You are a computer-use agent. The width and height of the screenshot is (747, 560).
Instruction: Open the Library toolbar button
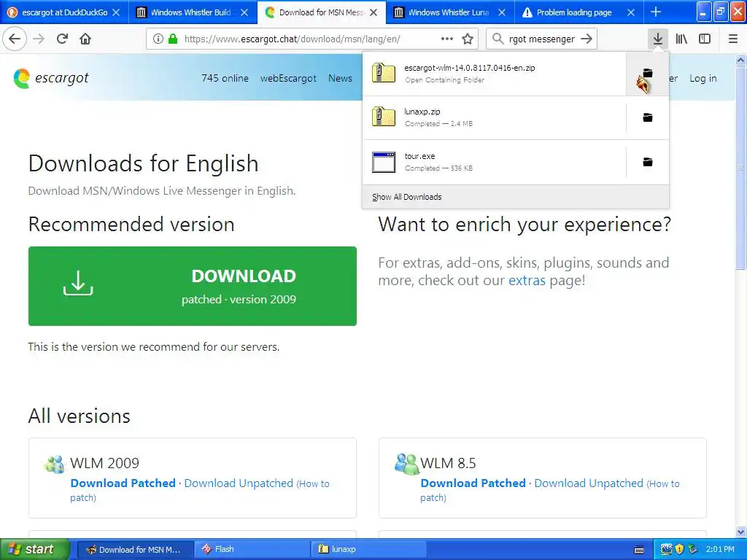click(x=681, y=39)
